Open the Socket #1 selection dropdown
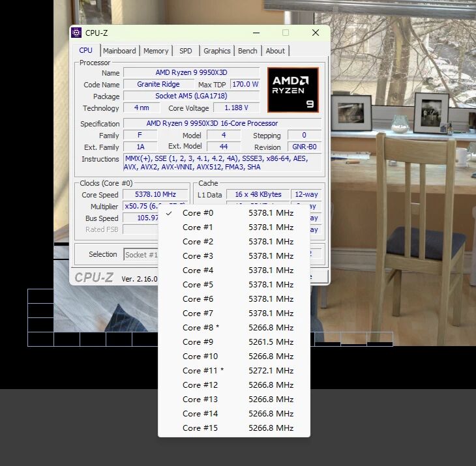Image resolution: width=476 pixels, height=466 pixels. coord(141,255)
